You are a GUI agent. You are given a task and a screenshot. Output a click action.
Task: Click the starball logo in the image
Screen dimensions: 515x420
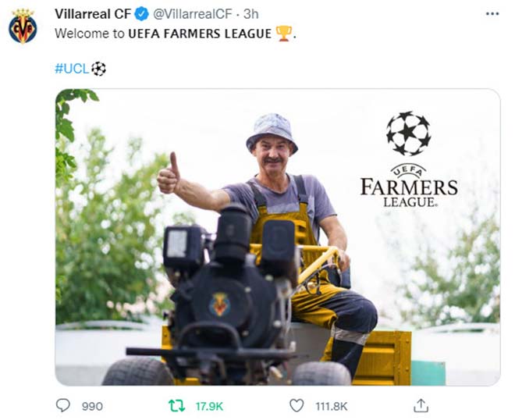(409, 133)
